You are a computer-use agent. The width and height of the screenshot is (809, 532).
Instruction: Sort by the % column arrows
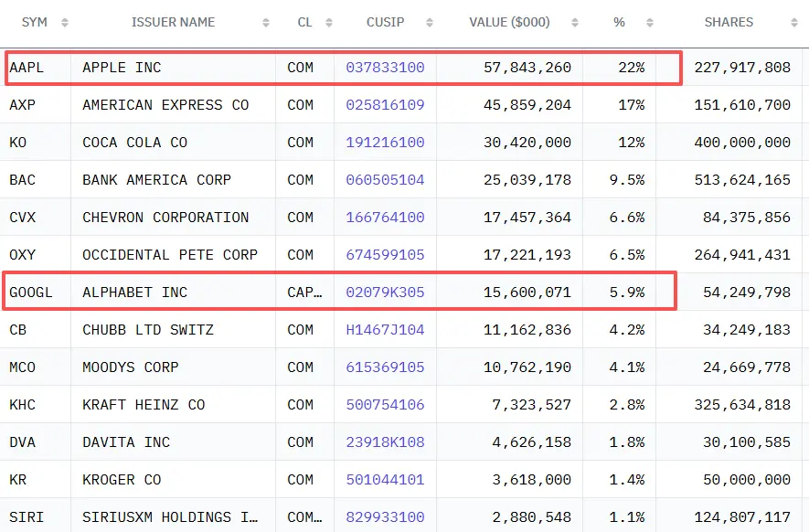(x=650, y=23)
